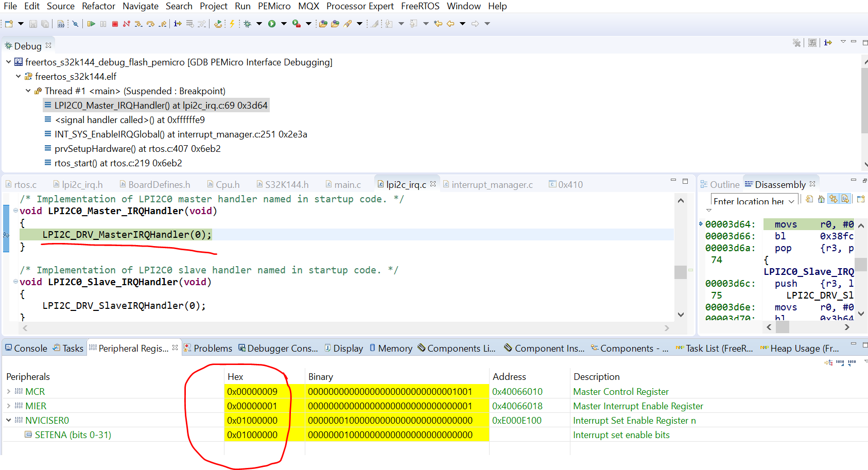Terminate the debug session with red stop icon

click(115, 23)
